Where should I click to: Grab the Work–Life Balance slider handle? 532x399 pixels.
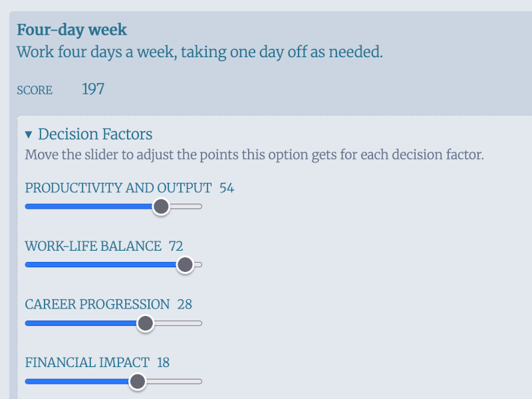click(x=185, y=265)
